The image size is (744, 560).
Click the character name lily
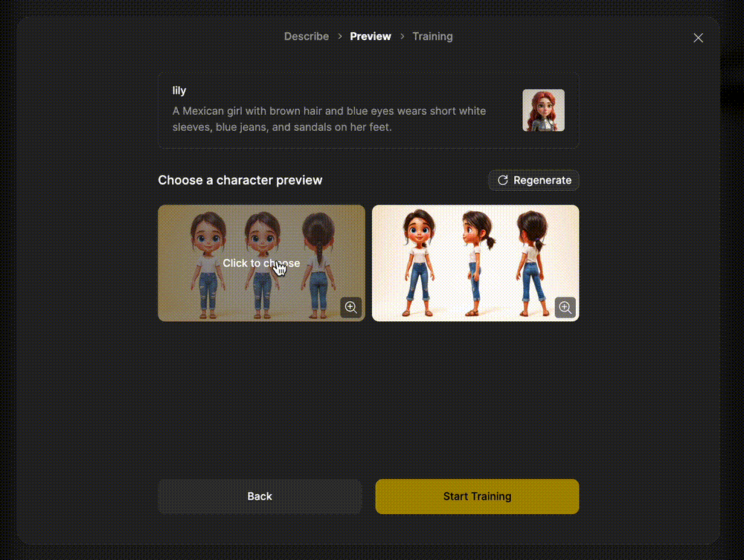tap(179, 91)
